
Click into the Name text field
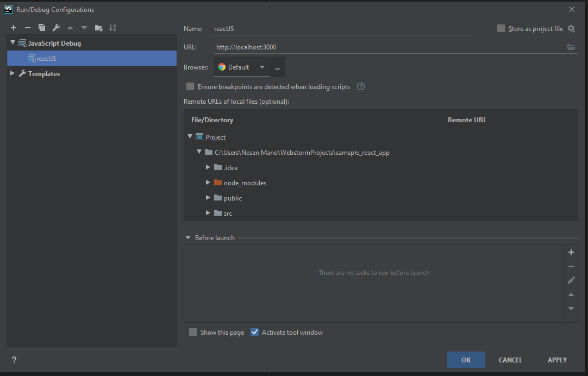pos(342,29)
